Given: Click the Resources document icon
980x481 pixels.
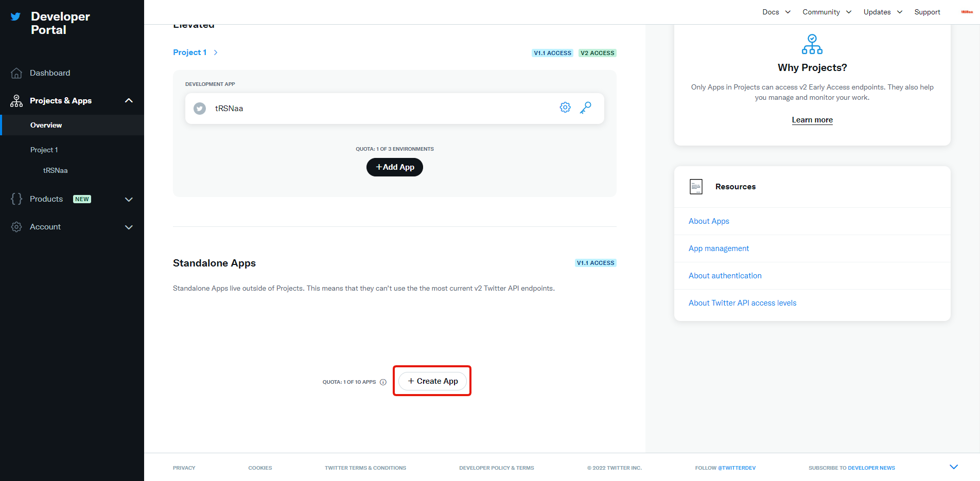Looking at the screenshot, I should click(696, 186).
